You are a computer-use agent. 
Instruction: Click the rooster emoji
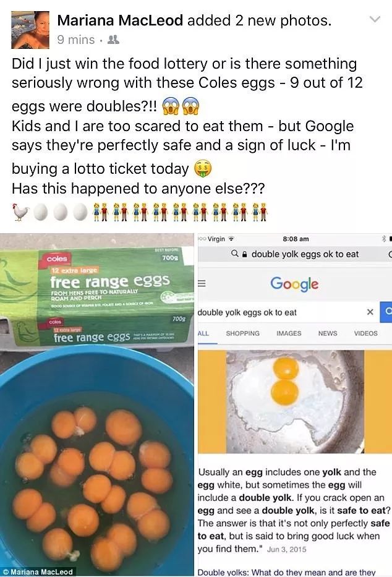(20, 212)
